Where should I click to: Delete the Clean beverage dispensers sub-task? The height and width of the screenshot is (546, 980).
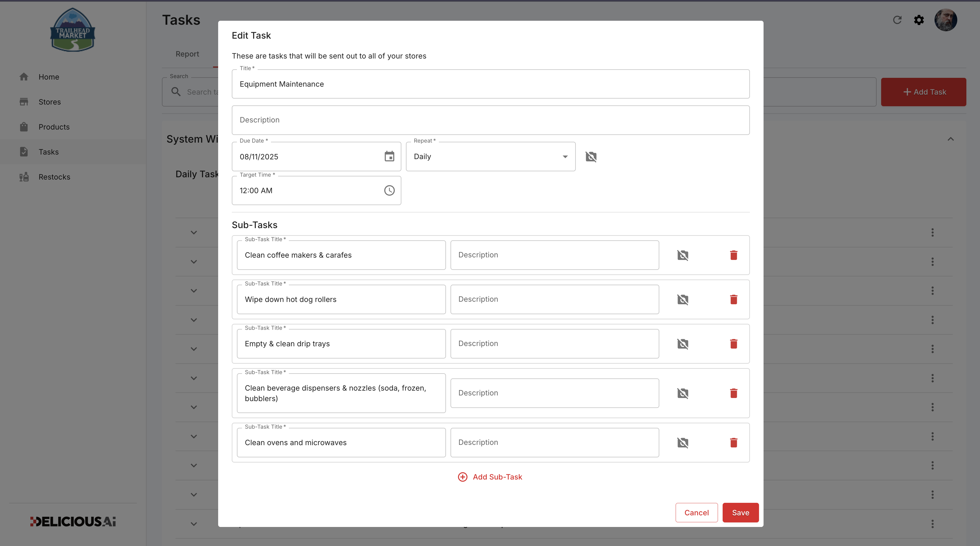tap(734, 393)
